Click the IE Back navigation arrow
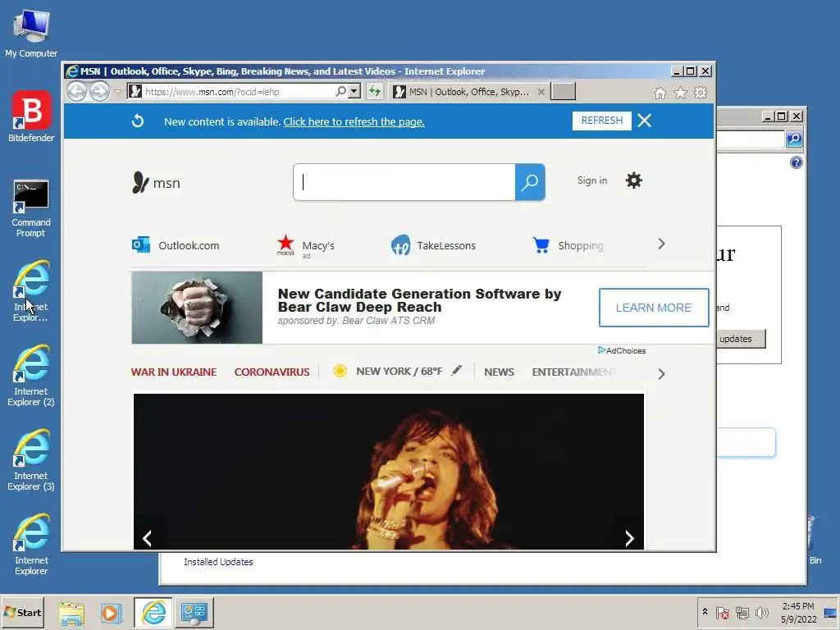Image resolution: width=840 pixels, height=630 pixels. (x=76, y=92)
